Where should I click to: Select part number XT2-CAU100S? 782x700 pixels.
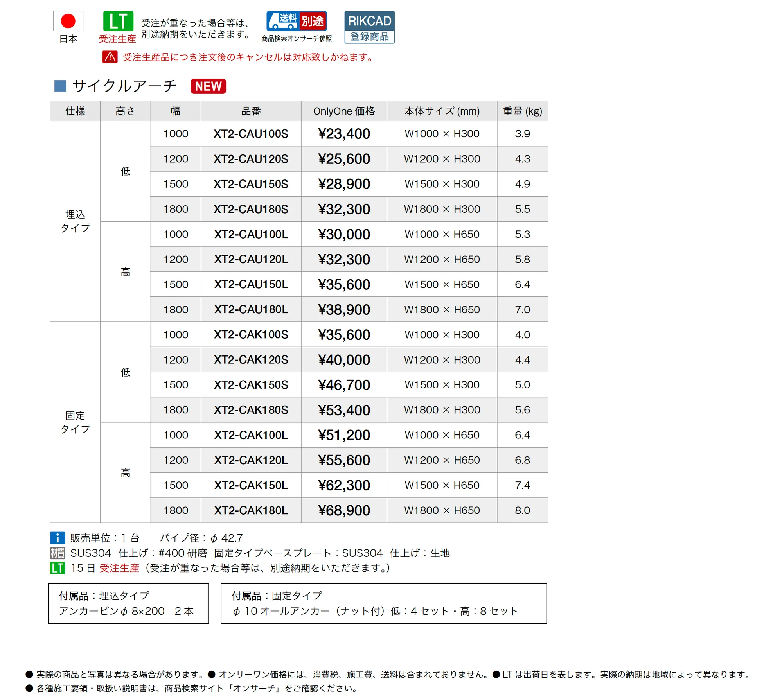pos(251,134)
